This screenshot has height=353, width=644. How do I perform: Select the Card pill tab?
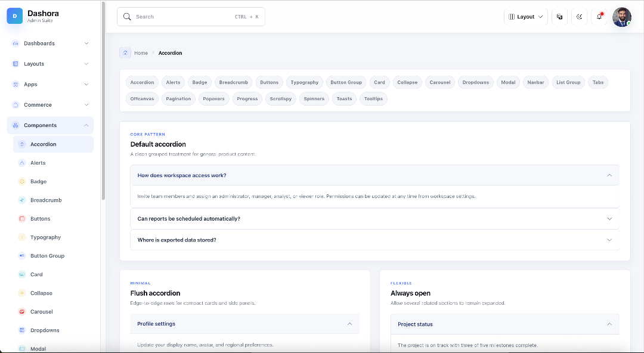379,82
